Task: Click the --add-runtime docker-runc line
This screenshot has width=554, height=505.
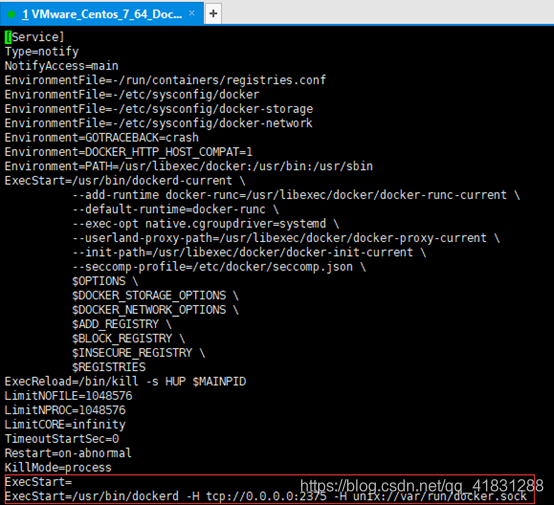Action: (x=296, y=195)
